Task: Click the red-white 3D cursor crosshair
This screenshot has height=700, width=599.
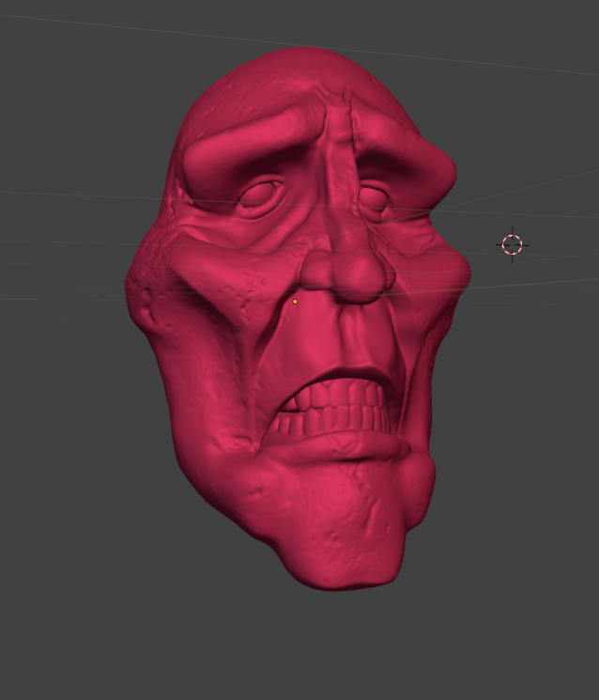Action: pyautogui.click(x=512, y=244)
